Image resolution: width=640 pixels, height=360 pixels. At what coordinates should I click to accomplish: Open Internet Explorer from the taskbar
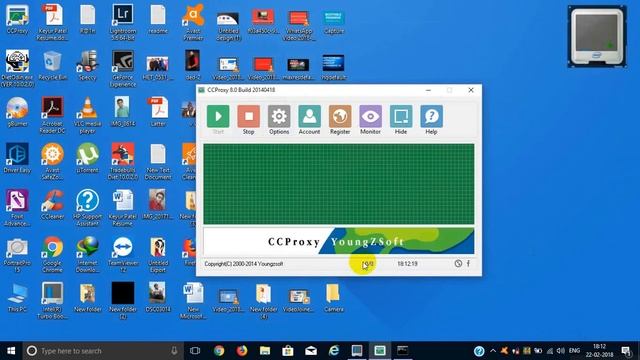(334, 351)
